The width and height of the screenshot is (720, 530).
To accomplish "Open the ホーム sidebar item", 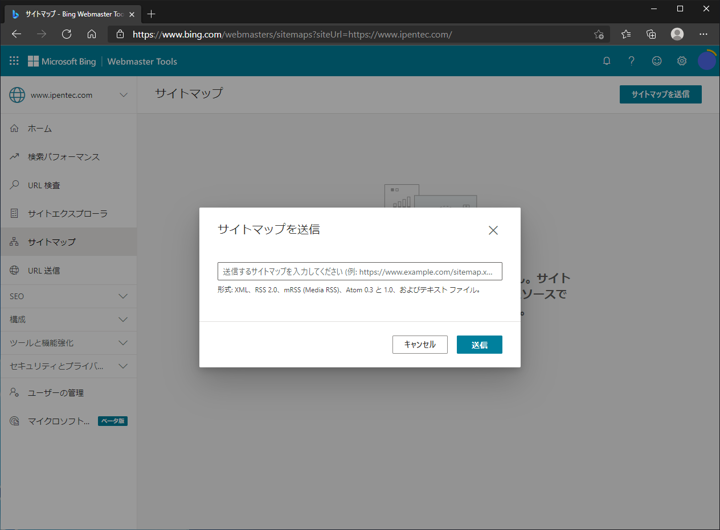I will [x=68, y=129].
